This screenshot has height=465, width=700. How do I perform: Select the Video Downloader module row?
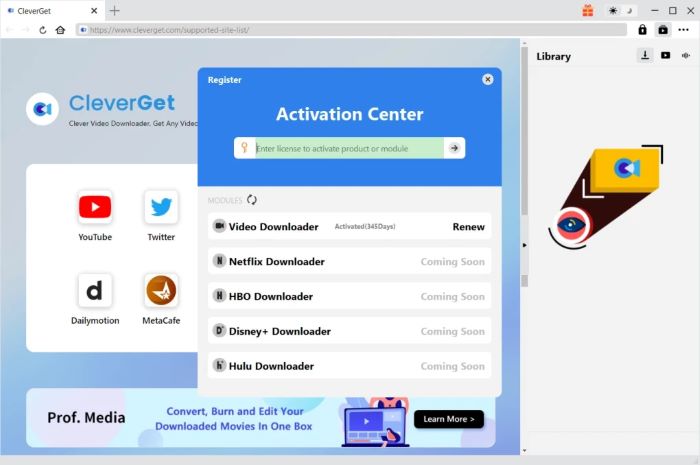click(349, 226)
